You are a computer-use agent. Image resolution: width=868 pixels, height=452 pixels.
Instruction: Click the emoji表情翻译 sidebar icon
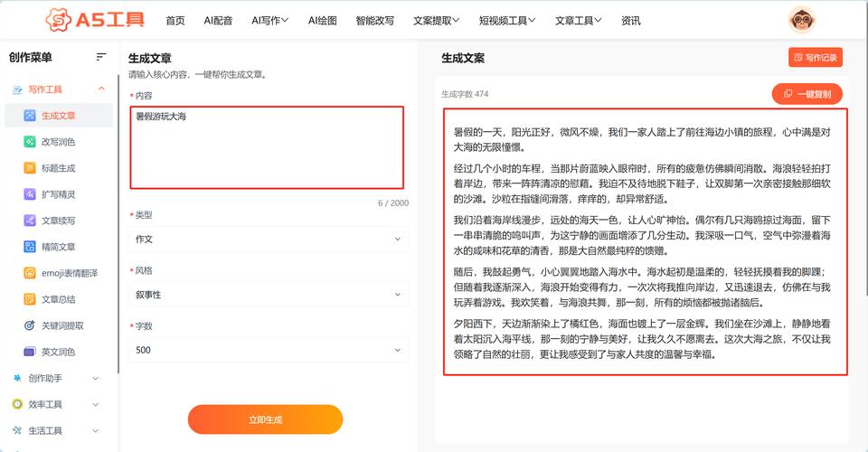tap(30, 273)
